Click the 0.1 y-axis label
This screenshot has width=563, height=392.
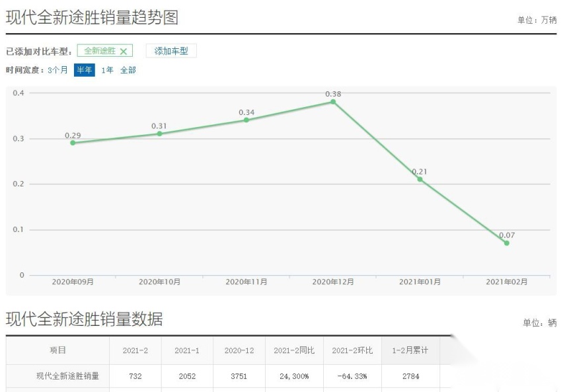pos(19,229)
